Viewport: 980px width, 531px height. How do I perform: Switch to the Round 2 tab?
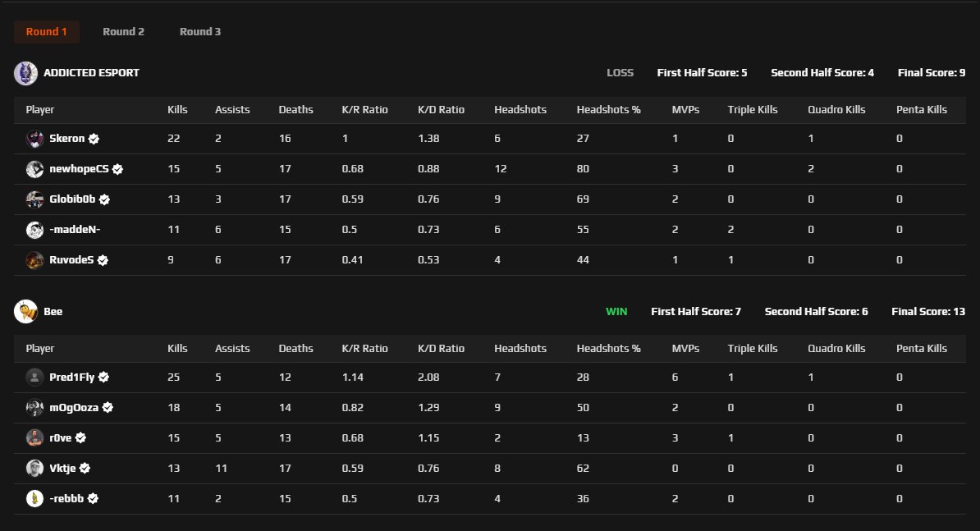[123, 32]
